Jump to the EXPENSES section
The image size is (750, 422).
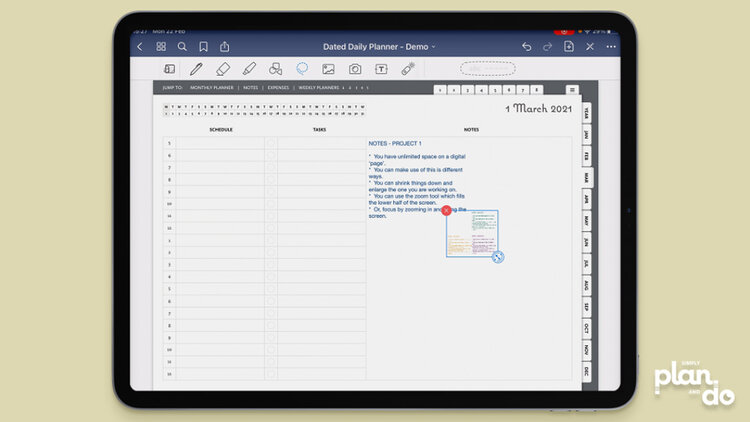278,88
